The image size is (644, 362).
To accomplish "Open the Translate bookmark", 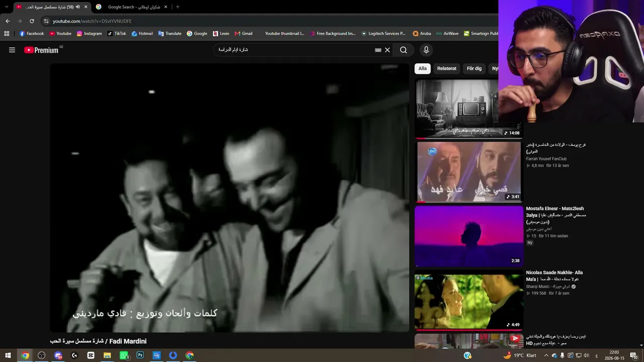I will click(x=170, y=34).
